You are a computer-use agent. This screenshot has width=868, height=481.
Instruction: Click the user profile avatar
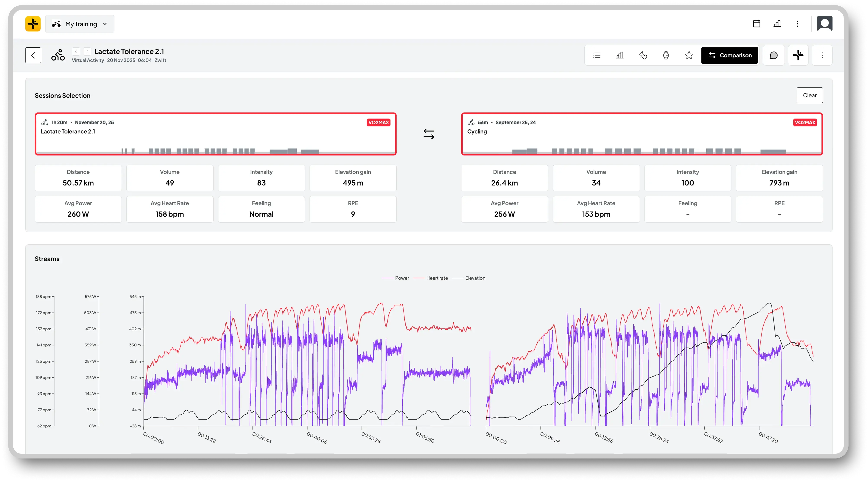(825, 24)
